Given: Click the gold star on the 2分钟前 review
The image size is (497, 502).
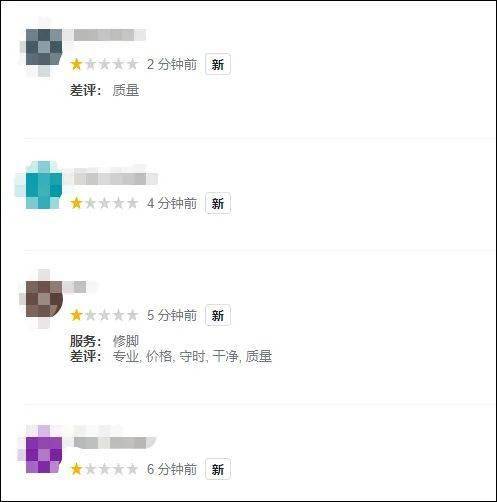Looking at the screenshot, I should pyautogui.click(x=76, y=64).
